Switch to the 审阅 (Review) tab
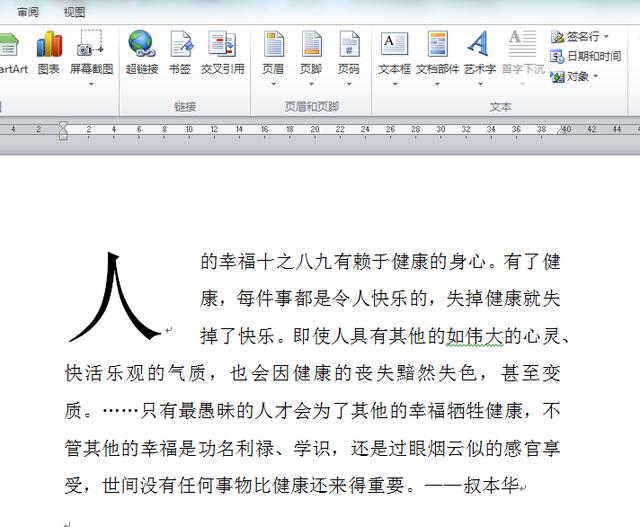 [28, 12]
